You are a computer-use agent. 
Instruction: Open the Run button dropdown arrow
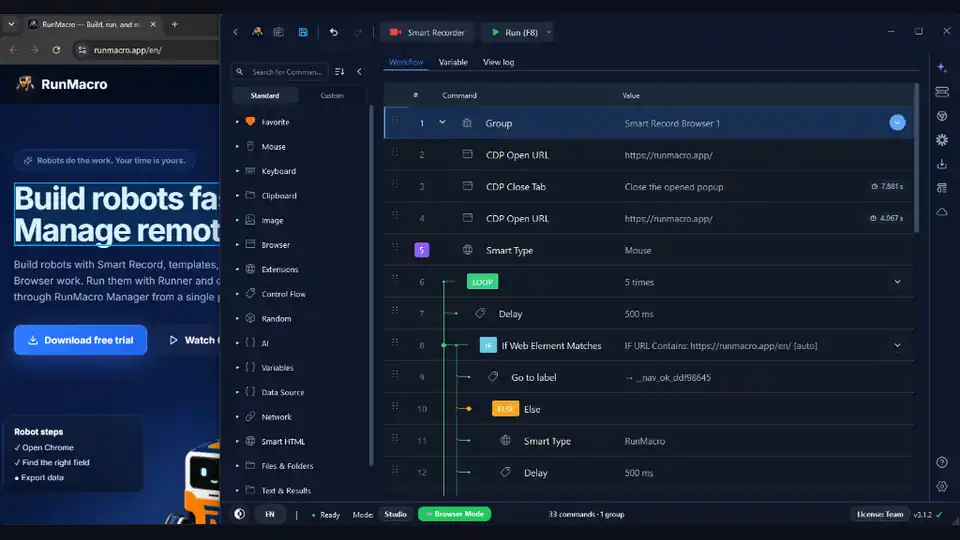coord(549,32)
